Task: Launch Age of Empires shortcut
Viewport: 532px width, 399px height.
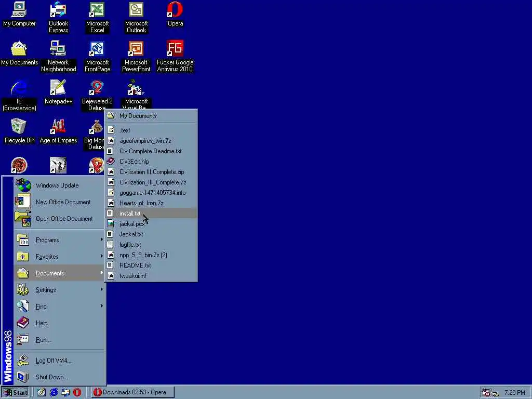Action: point(58,131)
